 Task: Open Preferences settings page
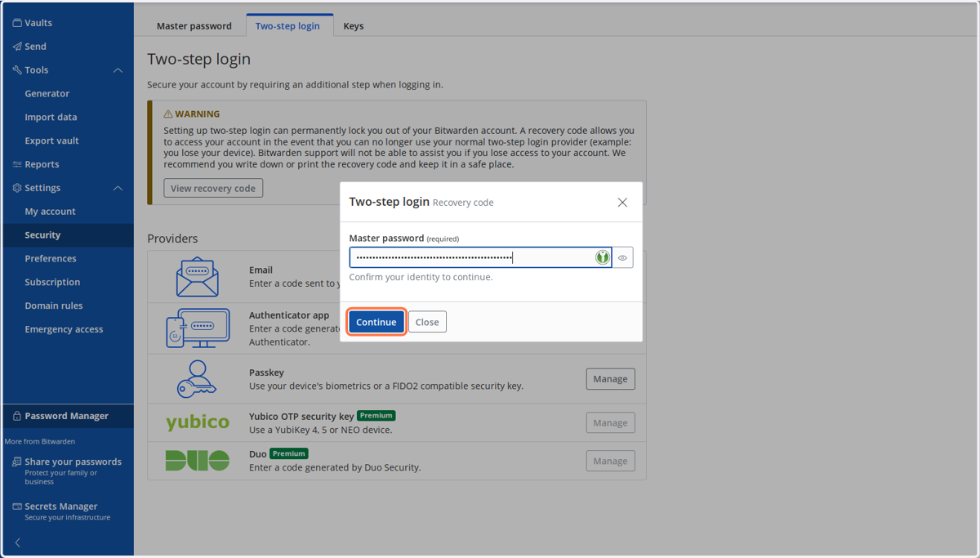click(51, 258)
